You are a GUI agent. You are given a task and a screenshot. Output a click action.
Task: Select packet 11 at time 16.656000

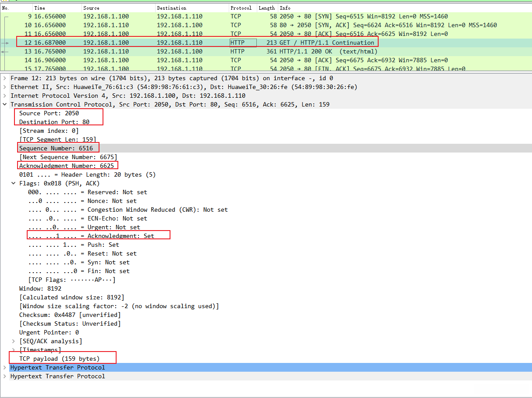[266, 34]
